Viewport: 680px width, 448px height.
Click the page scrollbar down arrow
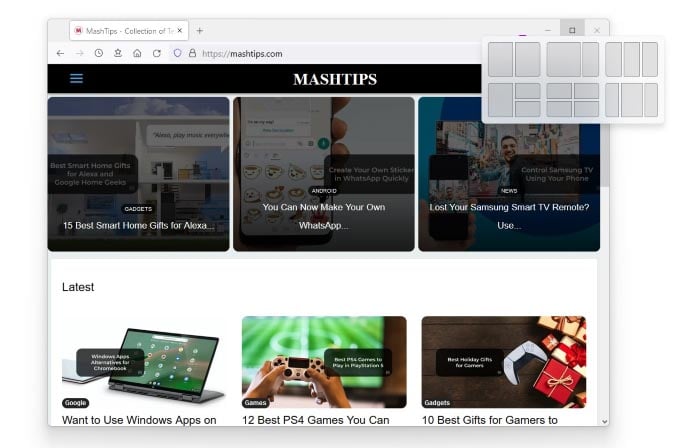pos(605,422)
